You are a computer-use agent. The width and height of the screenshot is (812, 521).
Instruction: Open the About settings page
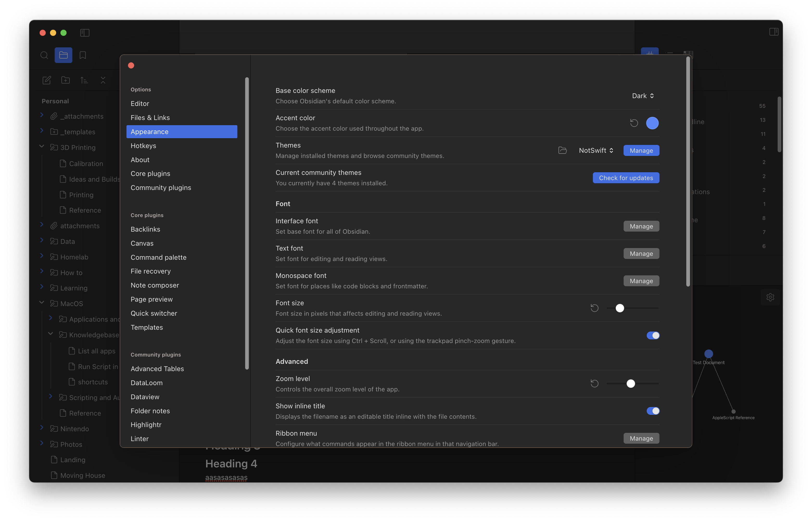tap(182, 160)
